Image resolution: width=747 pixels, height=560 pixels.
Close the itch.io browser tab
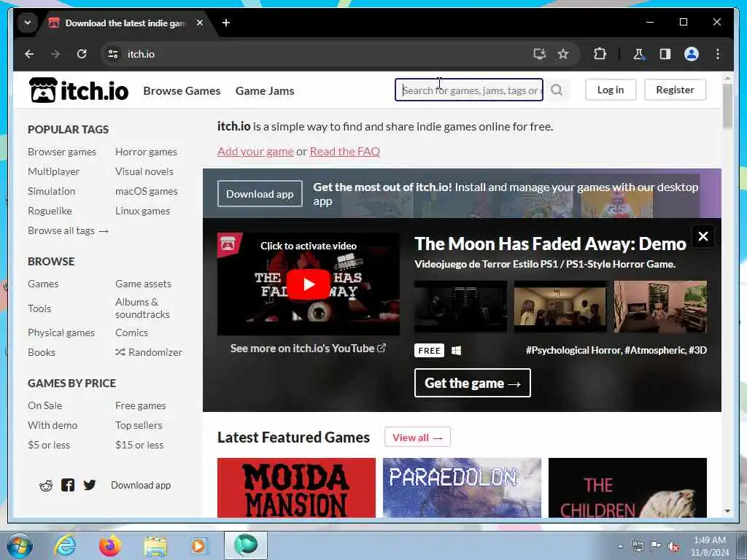click(x=200, y=23)
